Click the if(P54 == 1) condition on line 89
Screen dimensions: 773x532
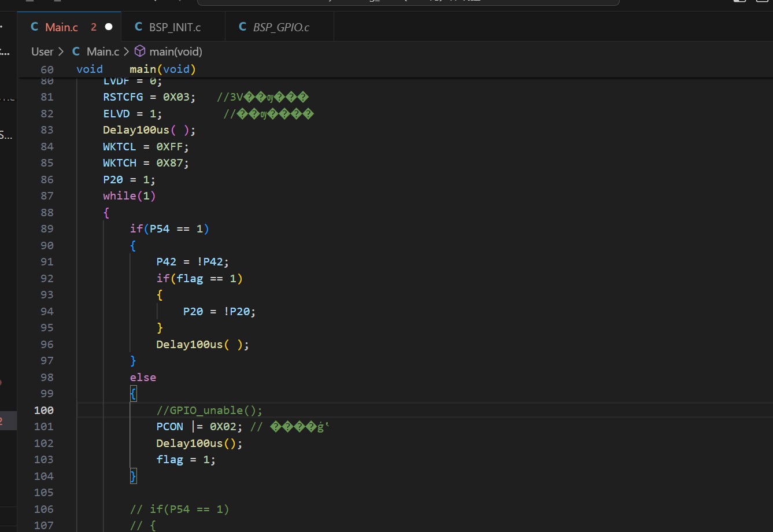[169, 228]
